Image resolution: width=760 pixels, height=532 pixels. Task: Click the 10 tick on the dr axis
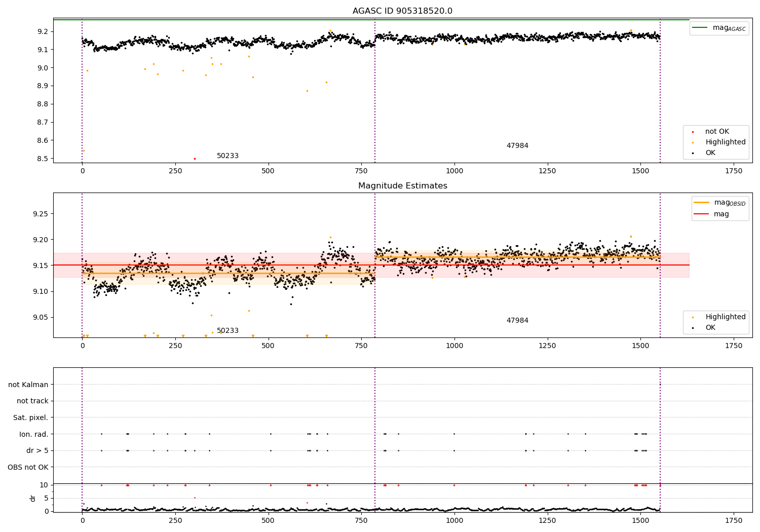coord(44,485)
